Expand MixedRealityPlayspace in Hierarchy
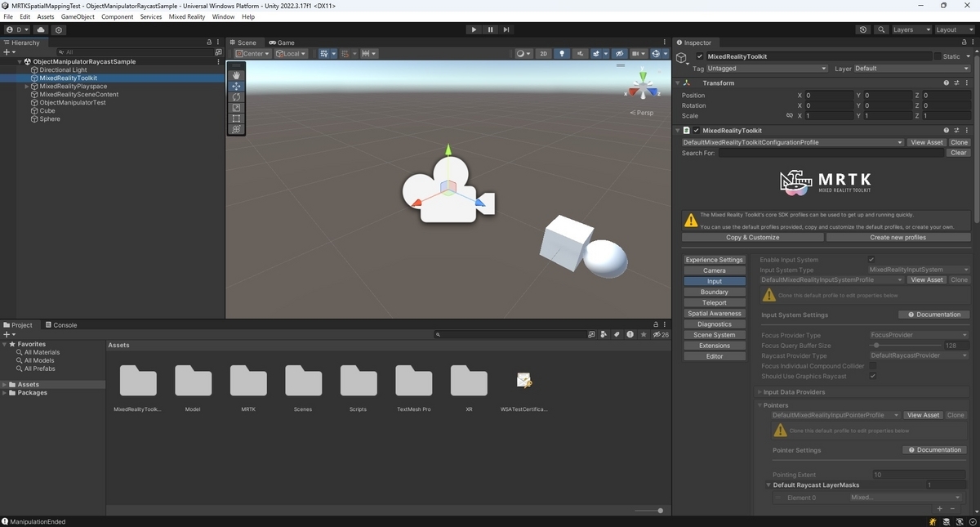 (x=27, y=87)
